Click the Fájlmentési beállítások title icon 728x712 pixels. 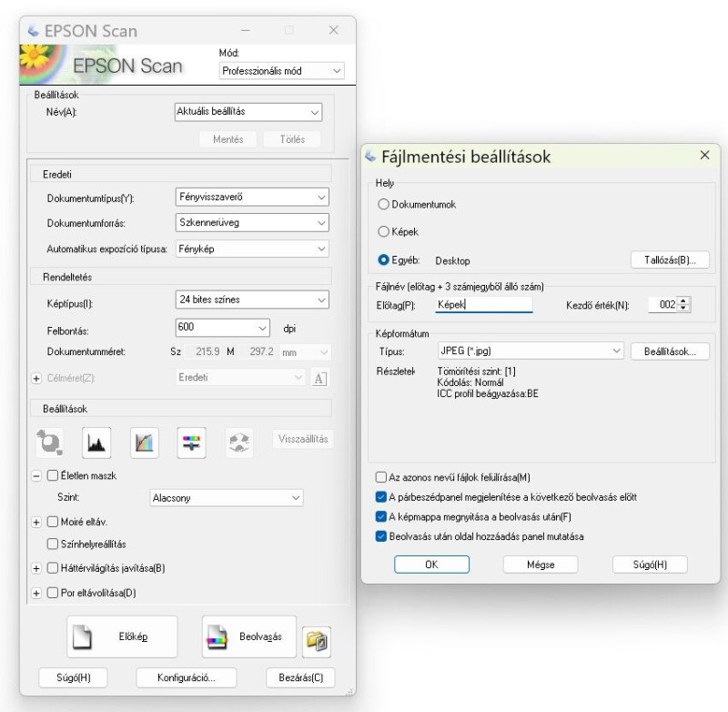pyautogui.click(x=370, y=157)
